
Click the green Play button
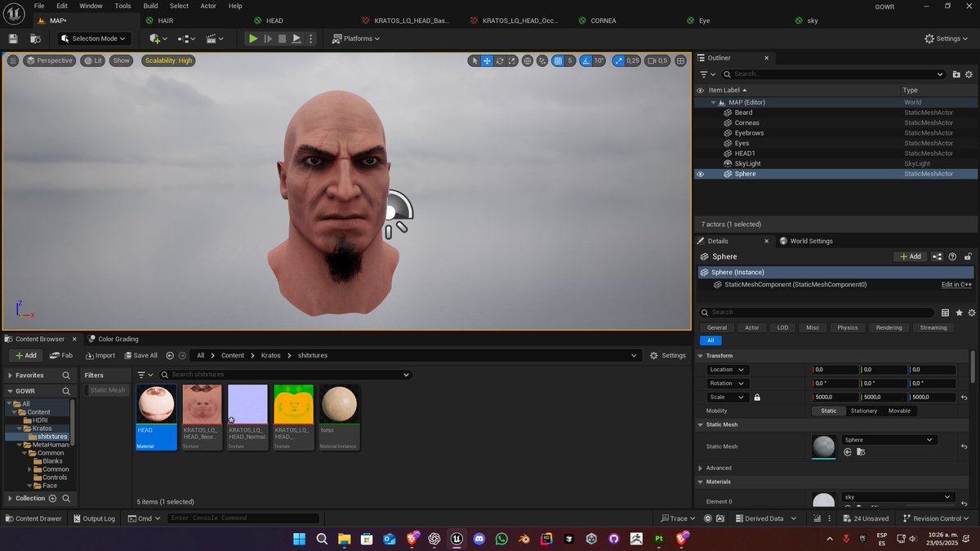[x=253, y=38]
